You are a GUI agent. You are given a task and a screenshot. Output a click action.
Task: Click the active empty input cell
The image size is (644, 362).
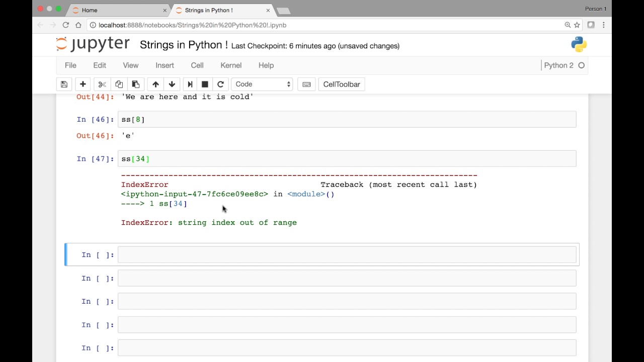(347, 255)
